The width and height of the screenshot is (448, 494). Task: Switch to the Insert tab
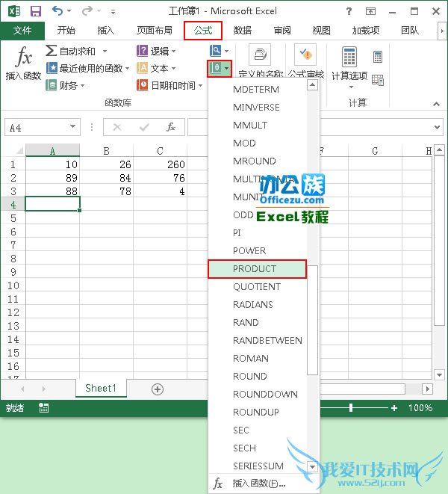tap(105, 31)
